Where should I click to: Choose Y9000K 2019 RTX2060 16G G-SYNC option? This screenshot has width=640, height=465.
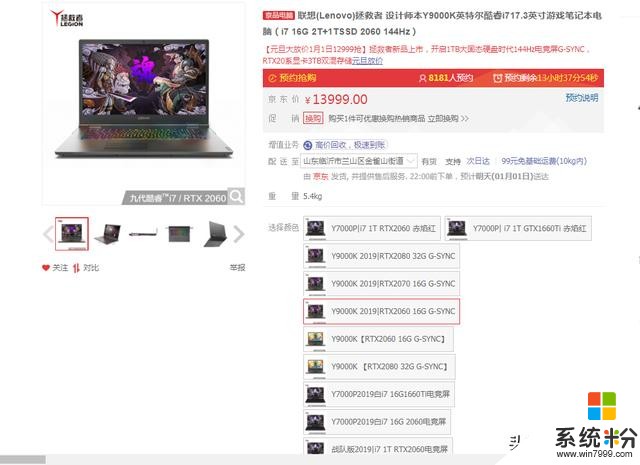click(x=381, y=311)
